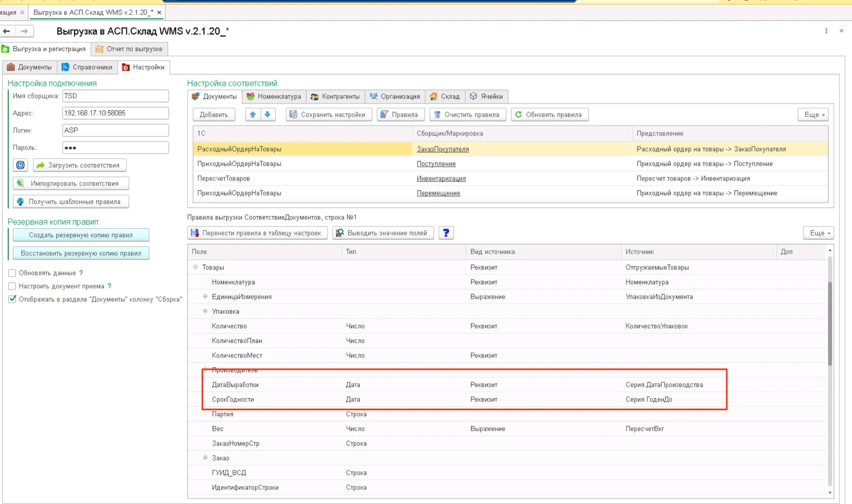Expand the Упаковка node

205,311
